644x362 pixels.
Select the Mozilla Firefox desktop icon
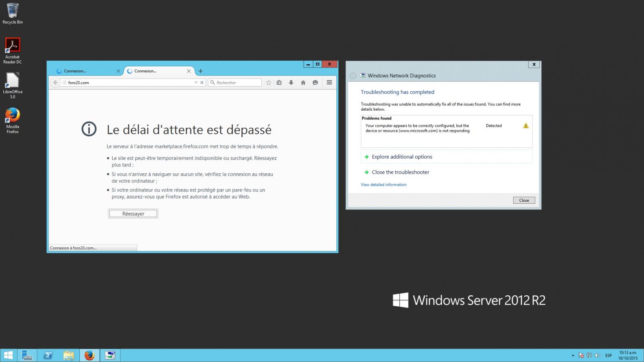[x=13, y=120]
